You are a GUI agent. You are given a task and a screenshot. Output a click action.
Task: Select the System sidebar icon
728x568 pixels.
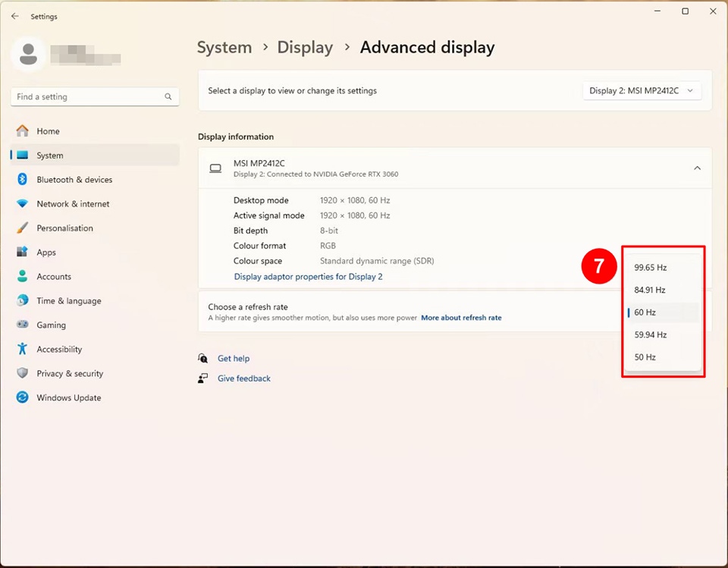pyautogui.click(x=22, y=155)
